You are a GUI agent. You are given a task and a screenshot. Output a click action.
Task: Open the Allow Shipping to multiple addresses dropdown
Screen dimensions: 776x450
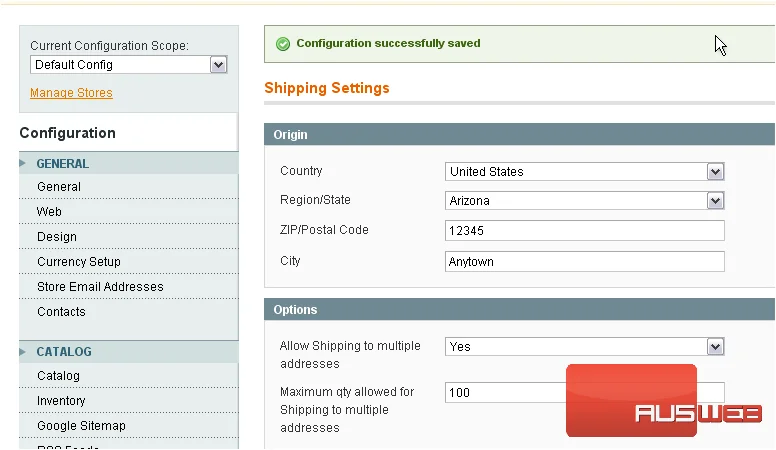(584, 347)
